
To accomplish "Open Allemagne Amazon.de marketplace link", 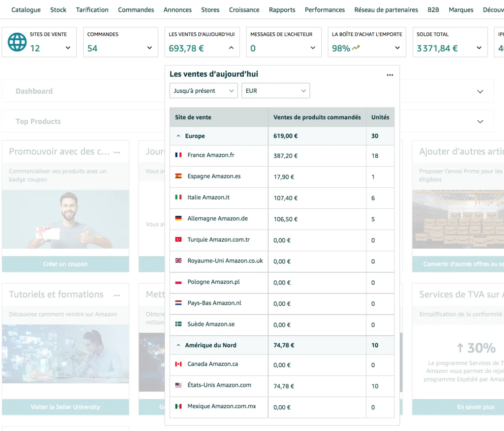I will [218, 218].
